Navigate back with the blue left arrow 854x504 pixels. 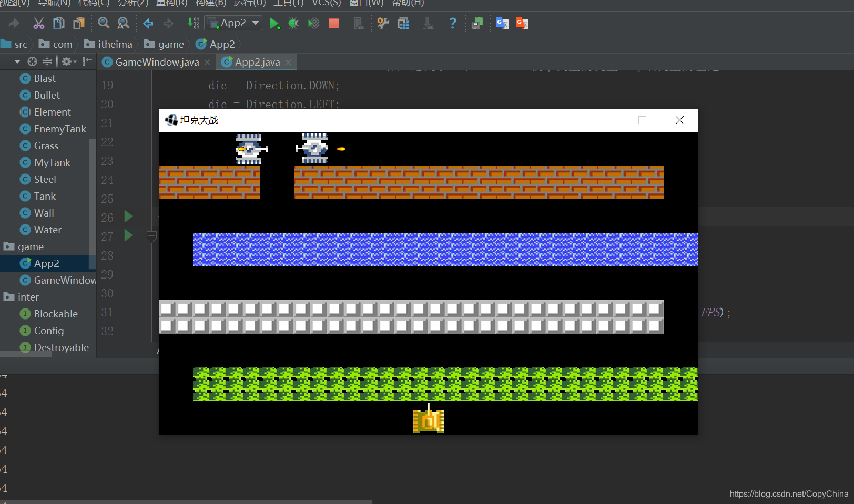(x=148, y=23)
